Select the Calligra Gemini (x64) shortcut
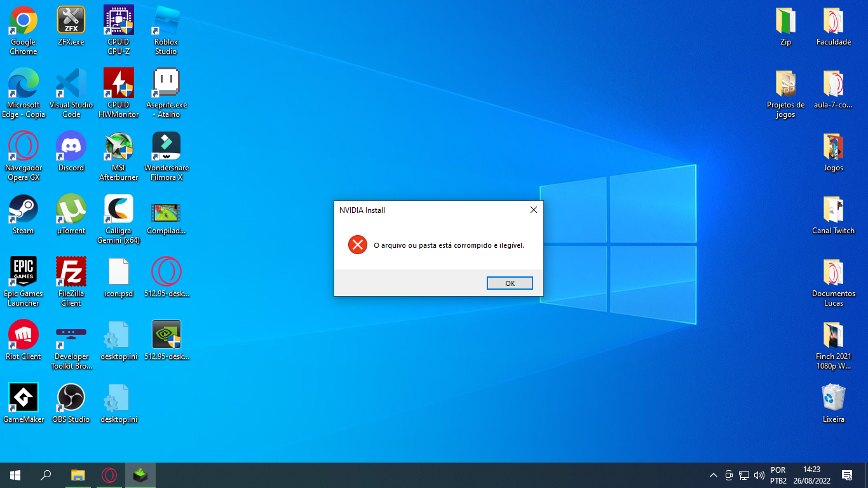Viewport: 868px width, 488px height. coord(119,219)
